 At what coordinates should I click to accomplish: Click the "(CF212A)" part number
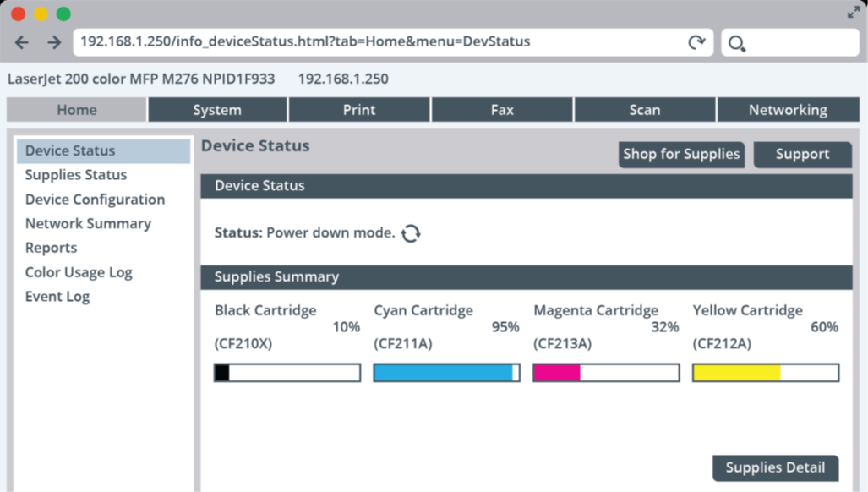point(721,344)
